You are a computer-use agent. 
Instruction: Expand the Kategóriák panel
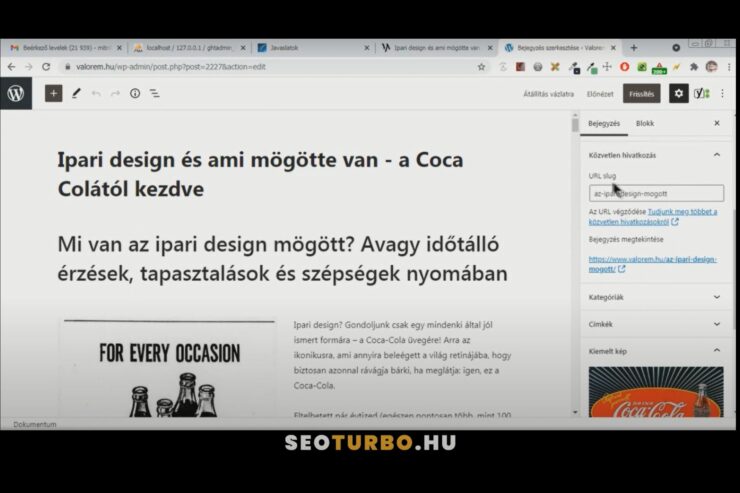click(656, 297)
